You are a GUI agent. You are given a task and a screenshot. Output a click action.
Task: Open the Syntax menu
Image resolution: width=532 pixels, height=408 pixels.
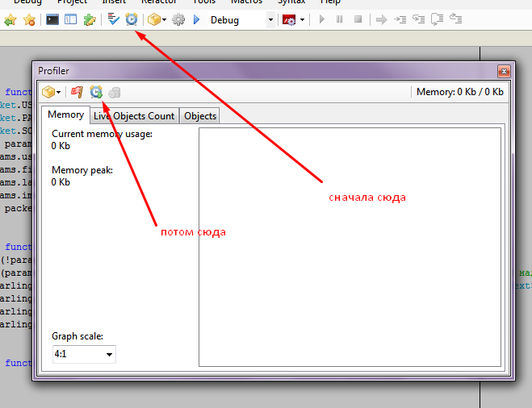291,2
